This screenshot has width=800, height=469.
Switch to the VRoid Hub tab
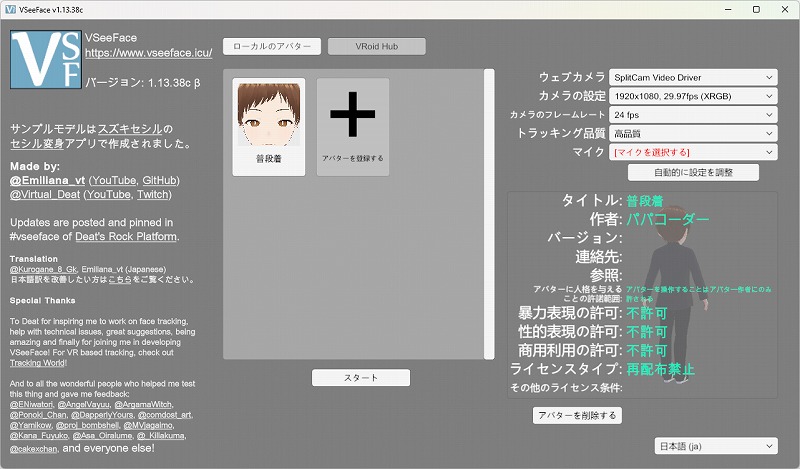(x=377, y=46)
